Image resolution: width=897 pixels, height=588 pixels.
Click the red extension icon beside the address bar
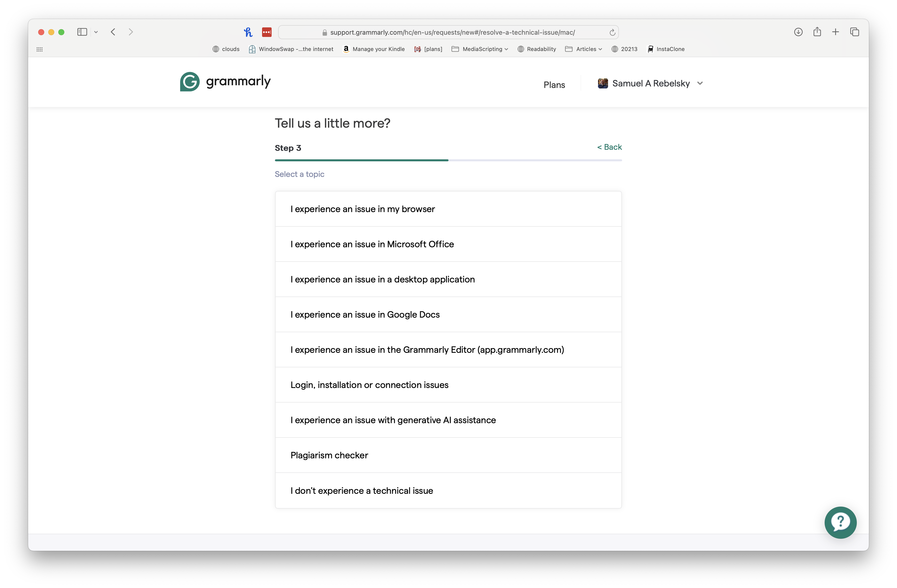tap(267, 32)
